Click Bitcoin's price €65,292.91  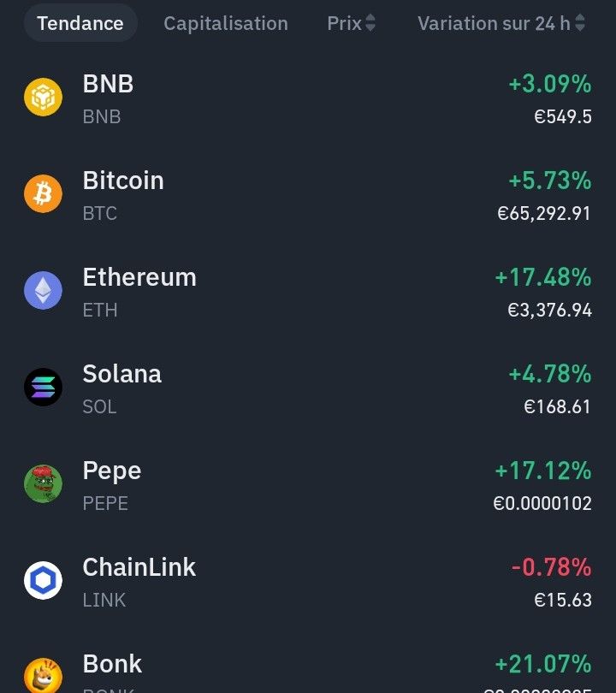click(x=544, y=213)
